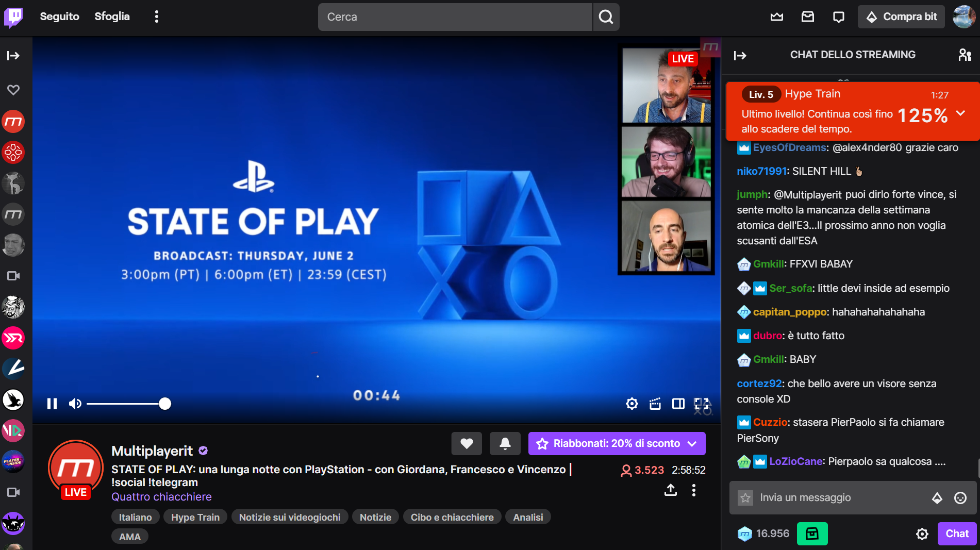
Task: Click username capitan_poppo in chat
Action: [x=790, y=312]
